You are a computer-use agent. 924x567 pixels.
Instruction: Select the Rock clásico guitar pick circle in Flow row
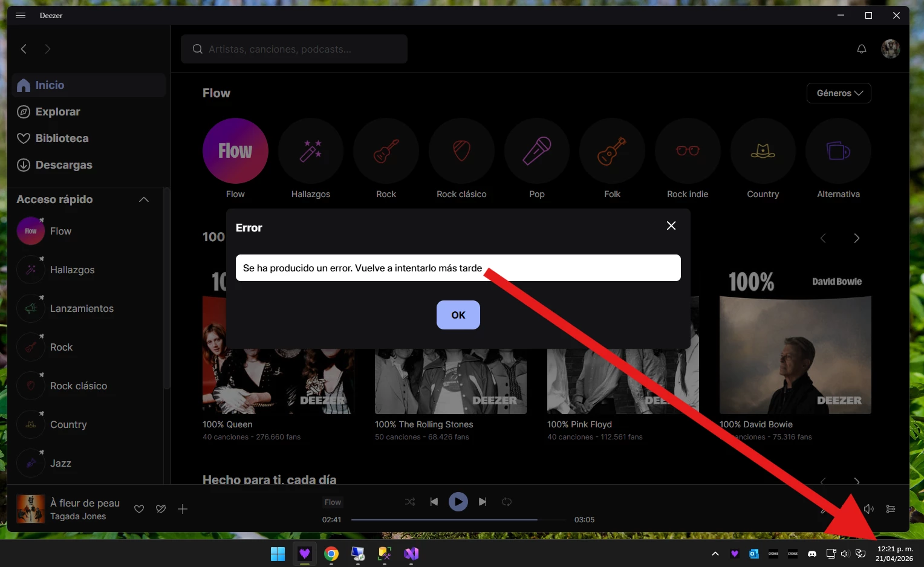(x=461, y=151)
